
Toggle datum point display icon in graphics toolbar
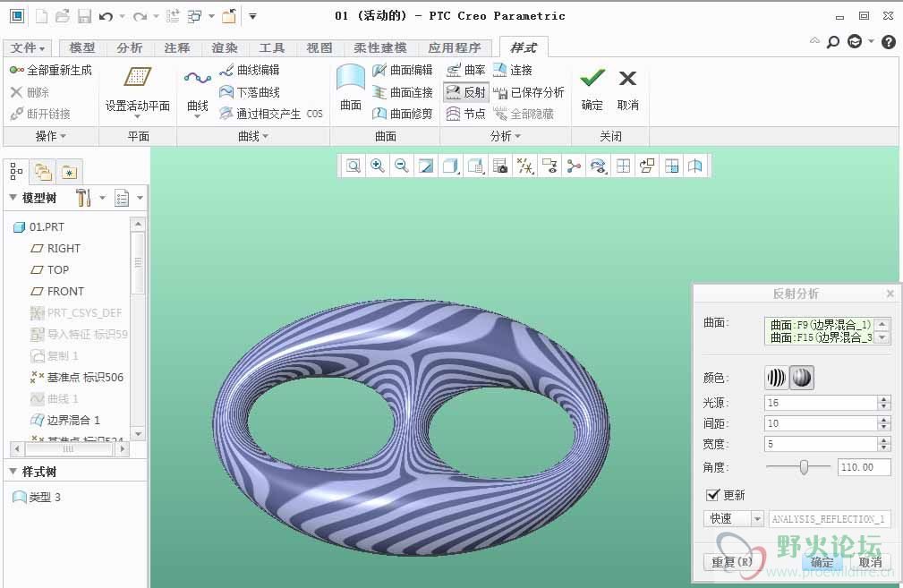524,166
